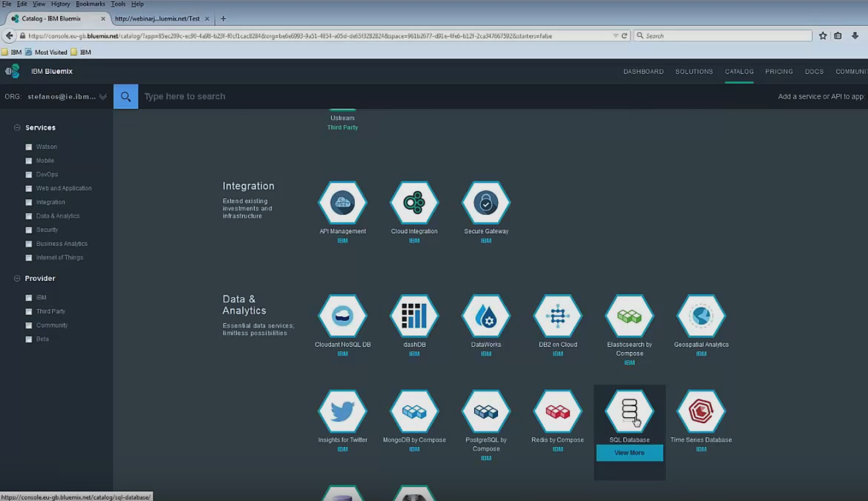Open the browser downloads arrow icon
Image resolution: width=868 pixels, height=501 pixels.
coord(855,36)
